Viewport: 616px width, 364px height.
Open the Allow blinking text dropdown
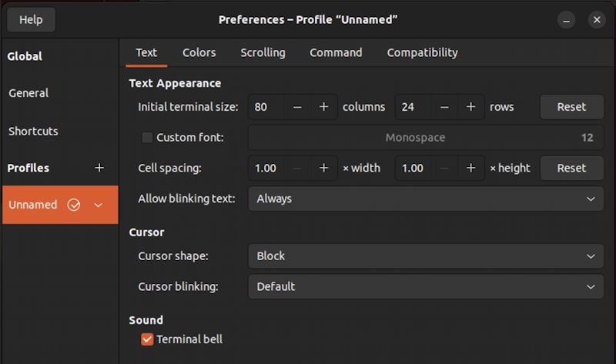(426, 199)
